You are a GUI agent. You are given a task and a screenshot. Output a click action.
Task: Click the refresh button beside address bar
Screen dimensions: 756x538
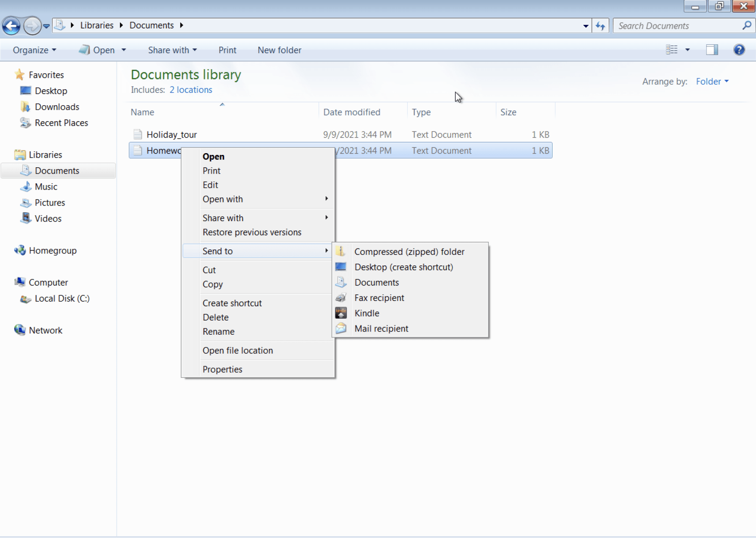click(600, 26)
